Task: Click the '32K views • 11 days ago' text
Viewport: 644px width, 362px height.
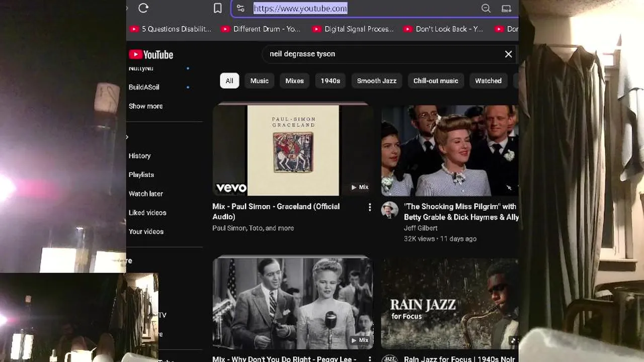Action: tap(440, 238)
